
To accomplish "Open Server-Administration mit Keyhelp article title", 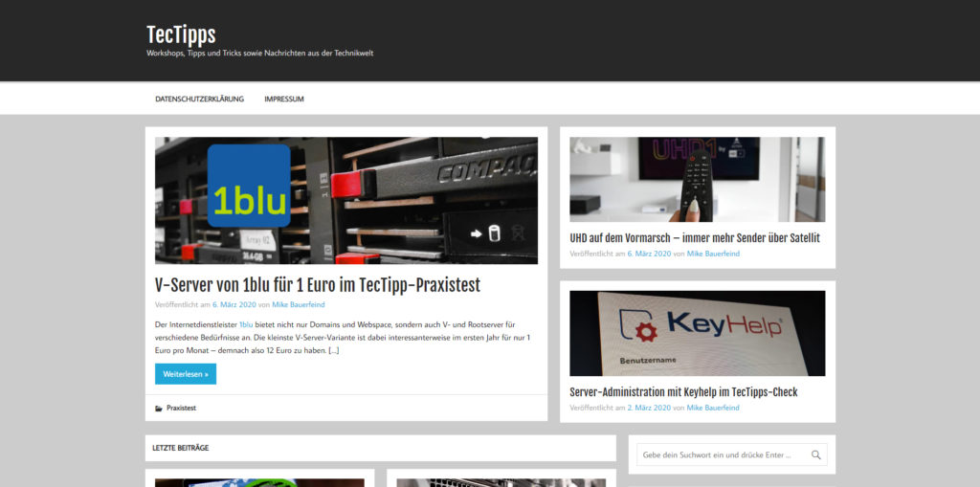I will pos(683,392).
